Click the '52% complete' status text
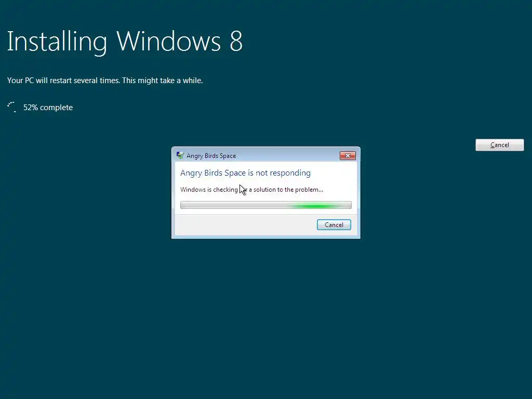Viewport: 532px width, 399px height. tap(48, 108)
